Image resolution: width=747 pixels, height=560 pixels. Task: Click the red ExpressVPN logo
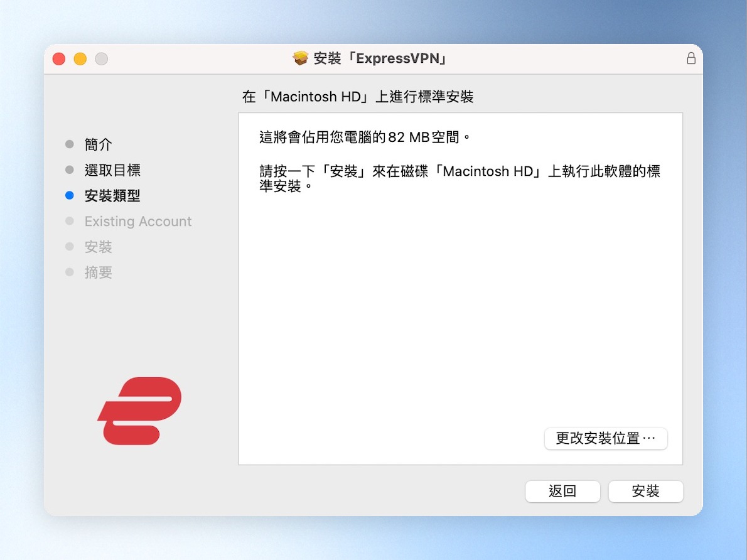coord(139,411)
